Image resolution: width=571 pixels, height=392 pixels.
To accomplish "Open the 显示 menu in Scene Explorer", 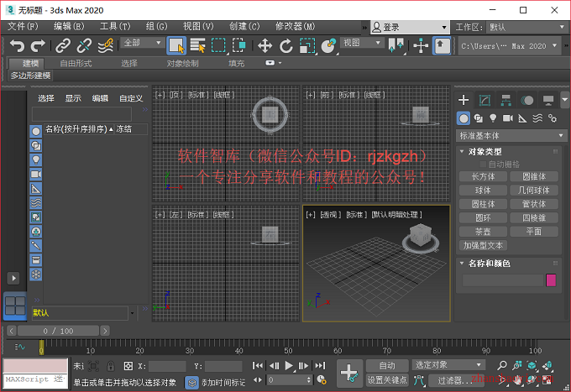I will (73, 98).
